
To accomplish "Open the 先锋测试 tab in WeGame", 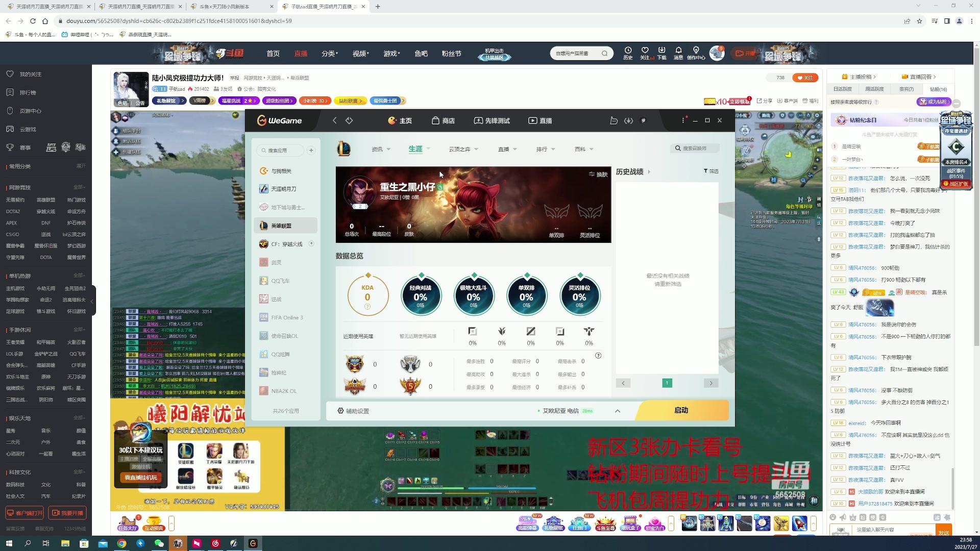I will 492,120.
